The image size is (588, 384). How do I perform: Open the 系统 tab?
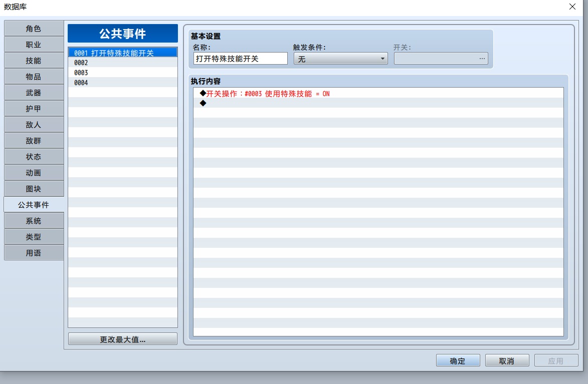34,221
